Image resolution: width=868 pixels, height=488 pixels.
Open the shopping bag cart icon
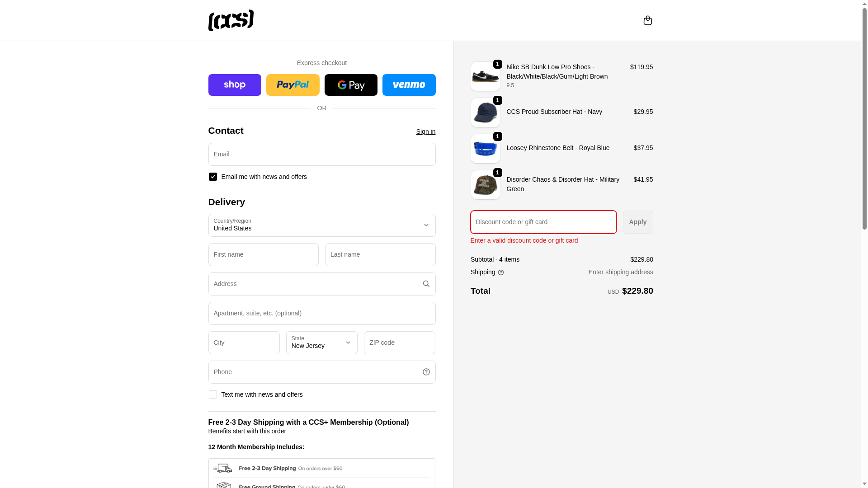coord(647,20)
